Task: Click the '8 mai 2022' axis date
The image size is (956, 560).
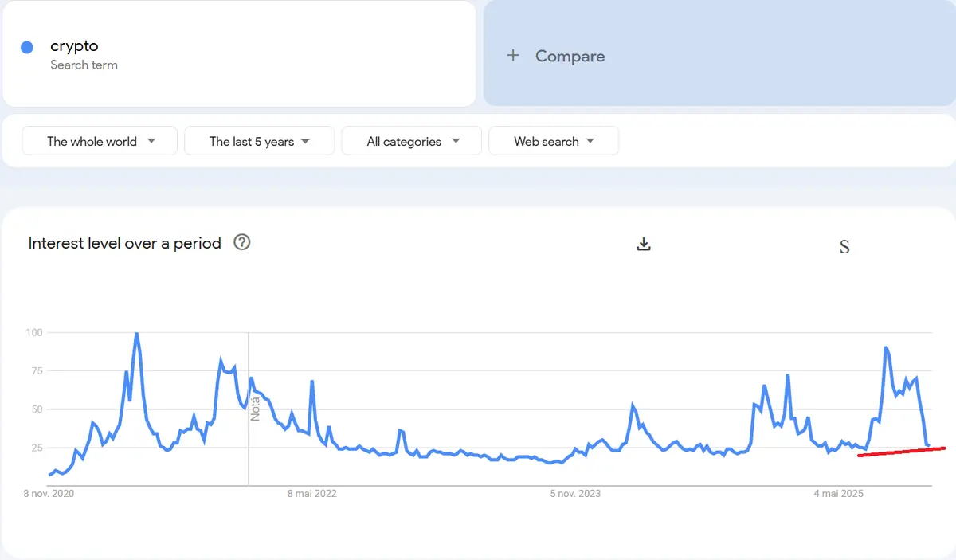Action: pos(311,494)
